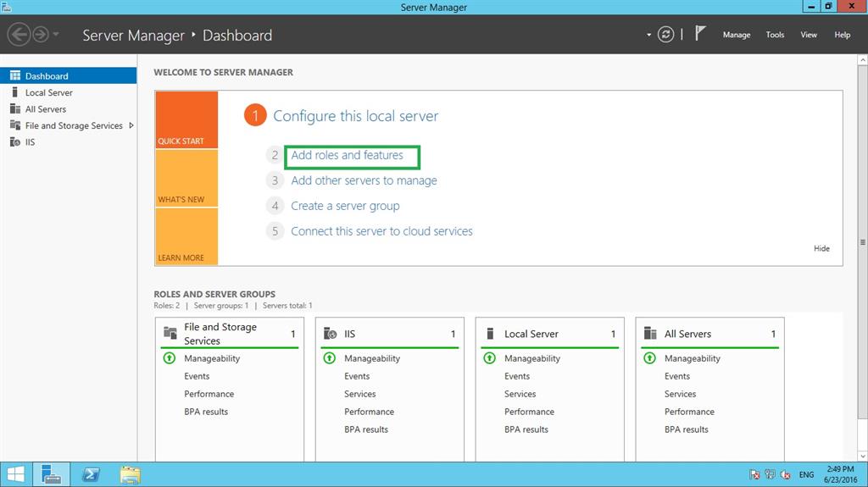The image size is (868, 487).
Task: Click Connect this server to cloud services
Action: click(381, 231)
